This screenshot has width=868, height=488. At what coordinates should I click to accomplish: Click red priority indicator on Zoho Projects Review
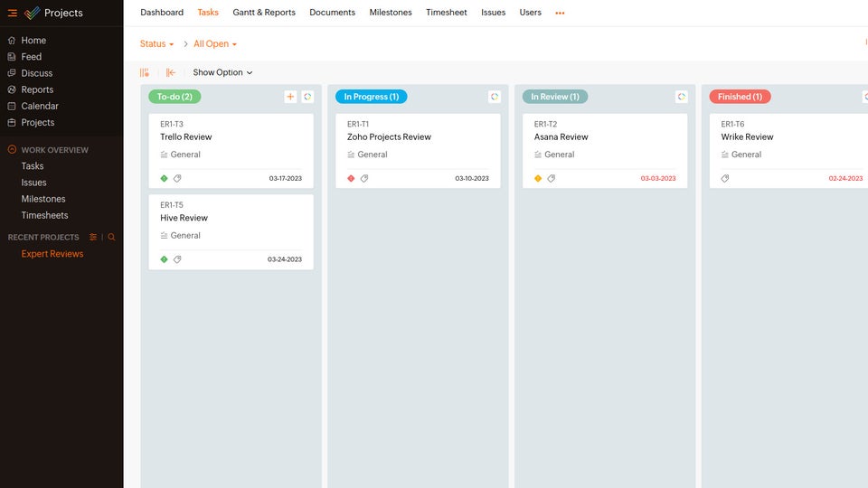[351, 179]
